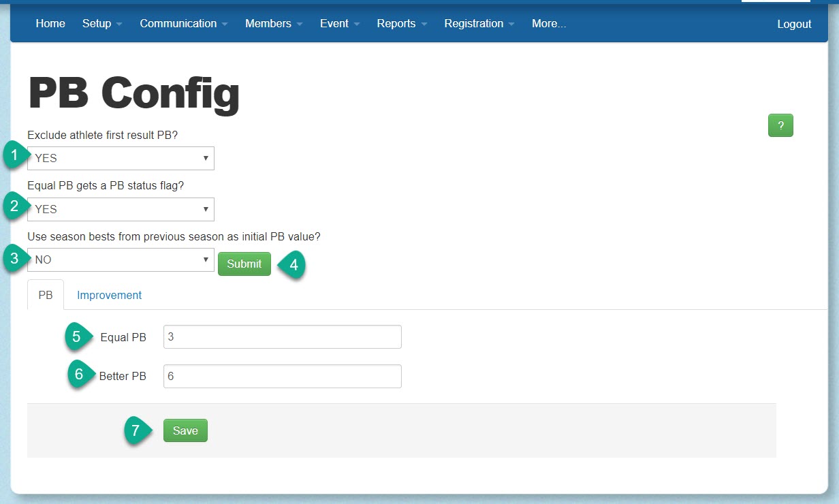
Task: Switch to the Improvement tab
Action: [x=109, y=295]
